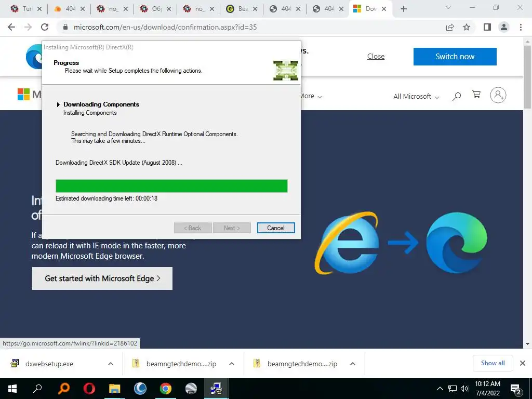
Task: Open Chrome three-dot menu
Action: click(521, 27)
